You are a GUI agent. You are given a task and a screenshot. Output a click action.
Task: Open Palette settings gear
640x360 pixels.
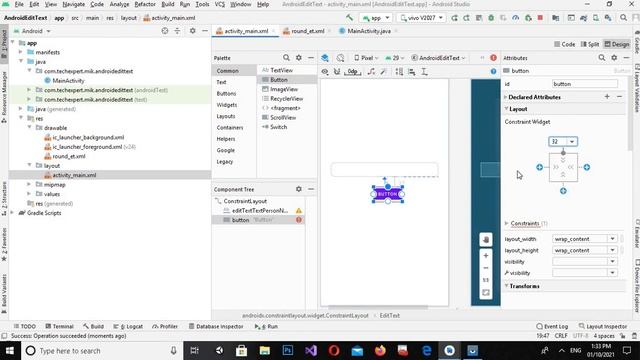pos(299,58)
